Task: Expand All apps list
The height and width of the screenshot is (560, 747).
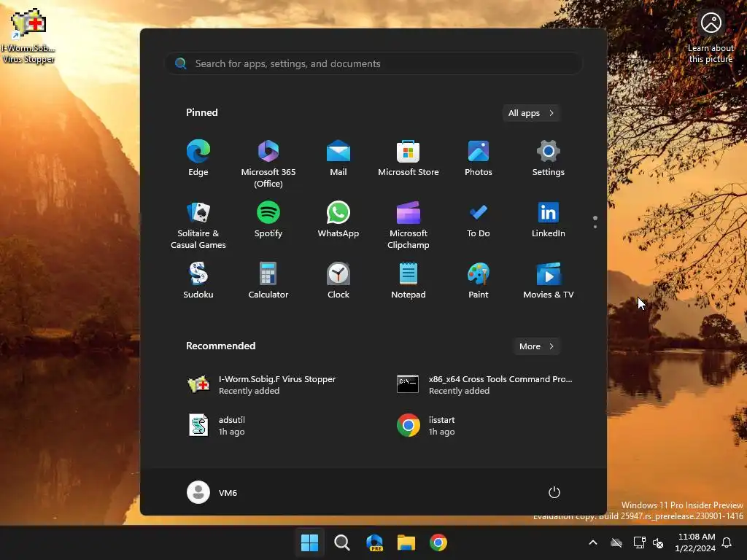Action: (531, 113)
